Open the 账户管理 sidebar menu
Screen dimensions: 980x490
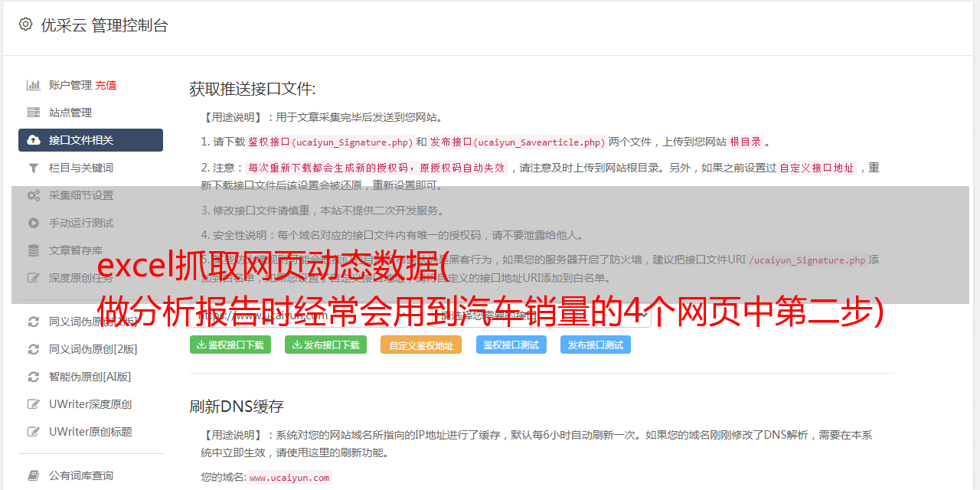(x=70, y=85)
